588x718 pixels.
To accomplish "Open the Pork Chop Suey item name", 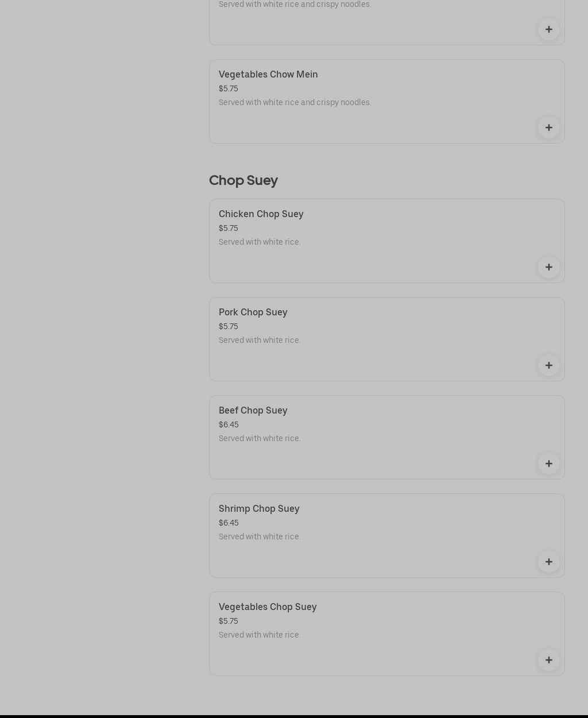I will [253, 312].
